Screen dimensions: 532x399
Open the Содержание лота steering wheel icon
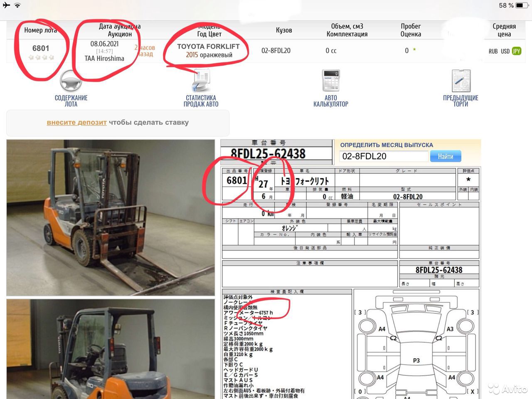pos(71,81)
